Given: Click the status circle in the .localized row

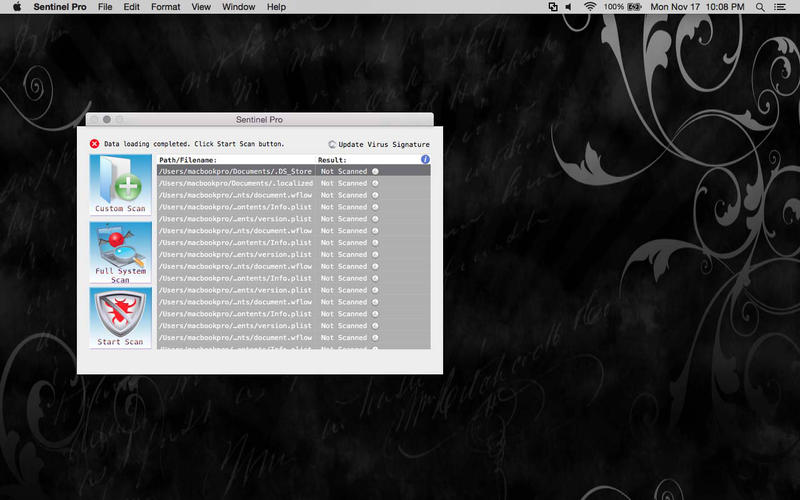Looking at the screenshot, I should click(375, 183).
